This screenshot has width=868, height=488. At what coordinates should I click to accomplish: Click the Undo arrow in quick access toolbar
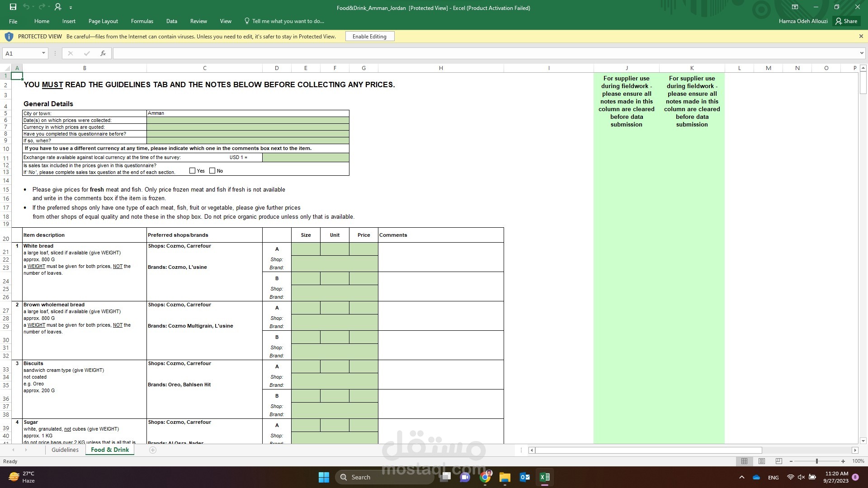[x=26, y=7]
